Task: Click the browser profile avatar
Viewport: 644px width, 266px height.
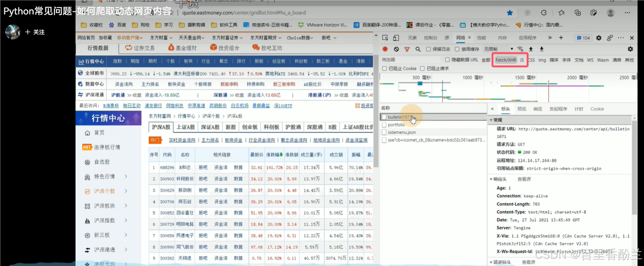Action: tap(611, 13)
